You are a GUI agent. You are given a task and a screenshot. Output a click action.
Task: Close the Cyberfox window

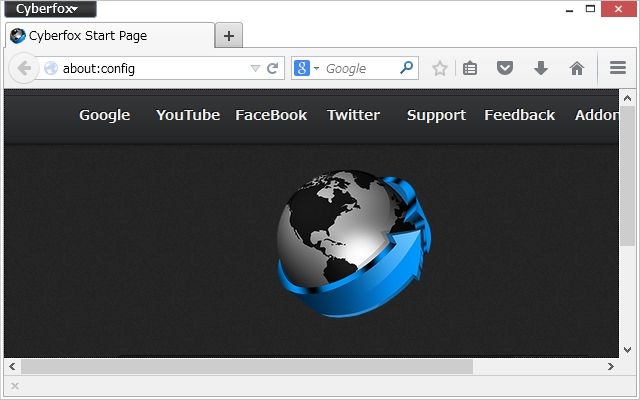pos(618,9)
